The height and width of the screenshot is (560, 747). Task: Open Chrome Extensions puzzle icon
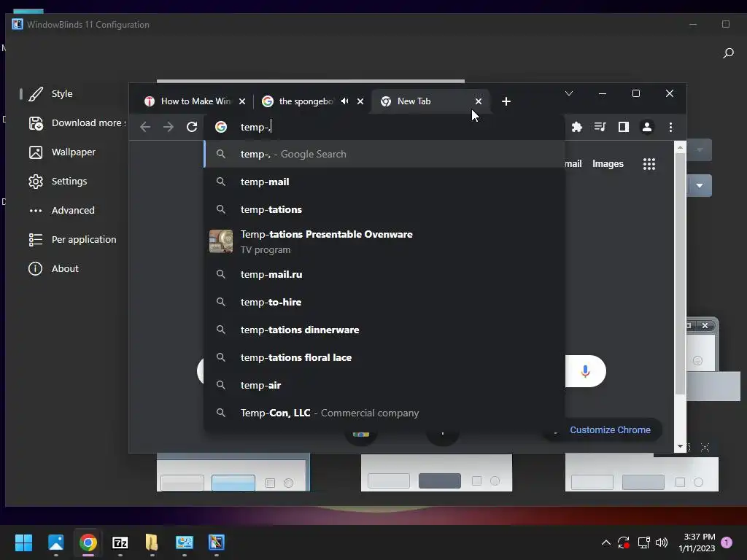point(576,127)
